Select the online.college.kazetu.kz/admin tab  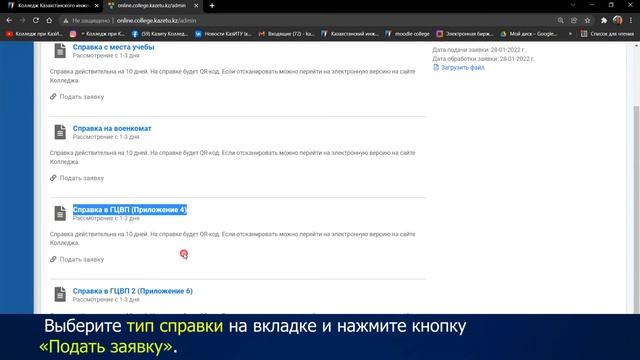pyautogui.click(x=153, y=6)
